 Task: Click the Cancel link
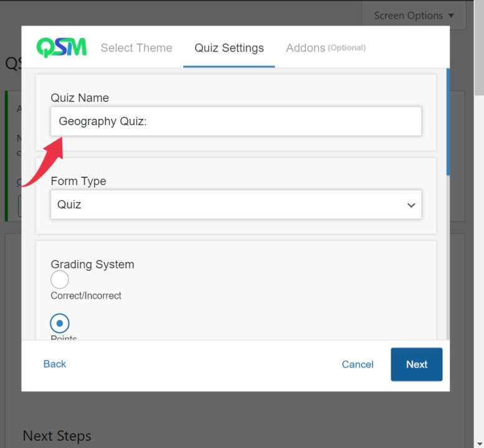click(x=358, y=365)
